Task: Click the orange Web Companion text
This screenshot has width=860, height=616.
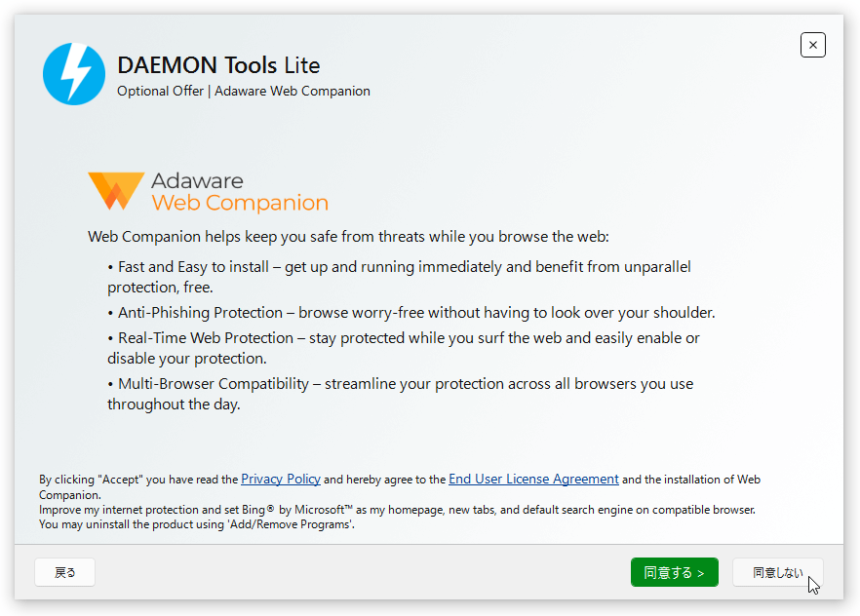Action: click(x=240, y=204)
